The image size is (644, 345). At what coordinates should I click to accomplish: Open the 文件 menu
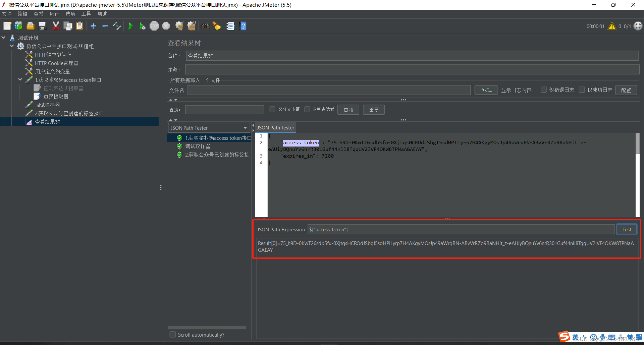coord(7,14)
